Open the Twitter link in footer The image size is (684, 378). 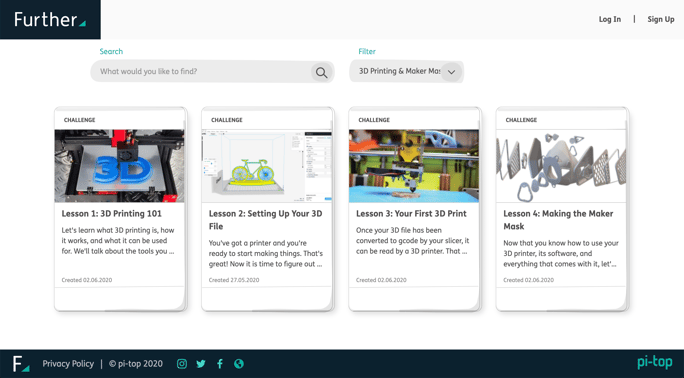point(201,364)
